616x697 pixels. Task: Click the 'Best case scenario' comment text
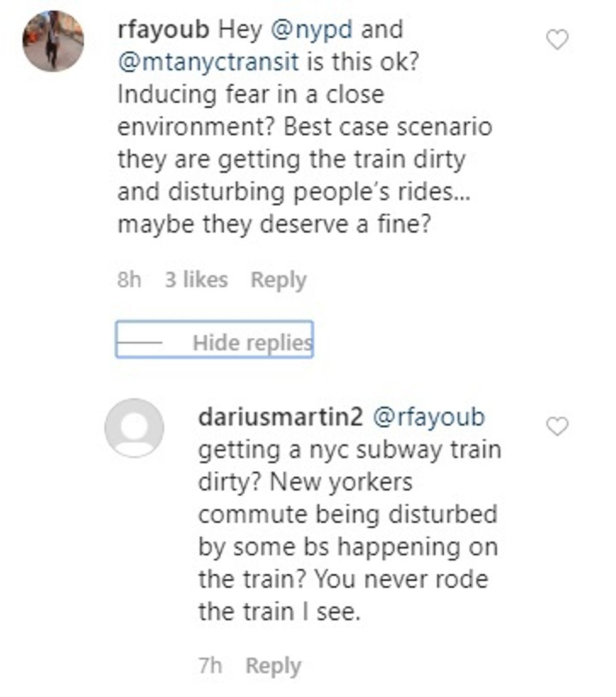(388, 128)
